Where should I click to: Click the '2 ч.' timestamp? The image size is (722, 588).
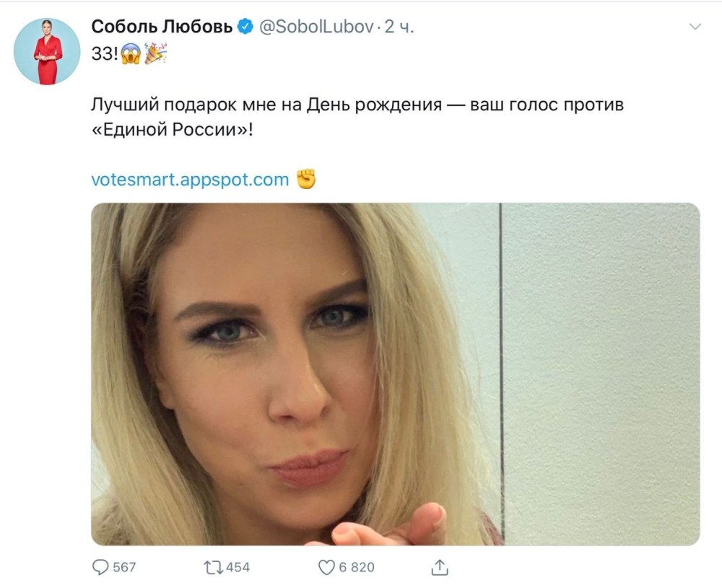click(399, 27)
